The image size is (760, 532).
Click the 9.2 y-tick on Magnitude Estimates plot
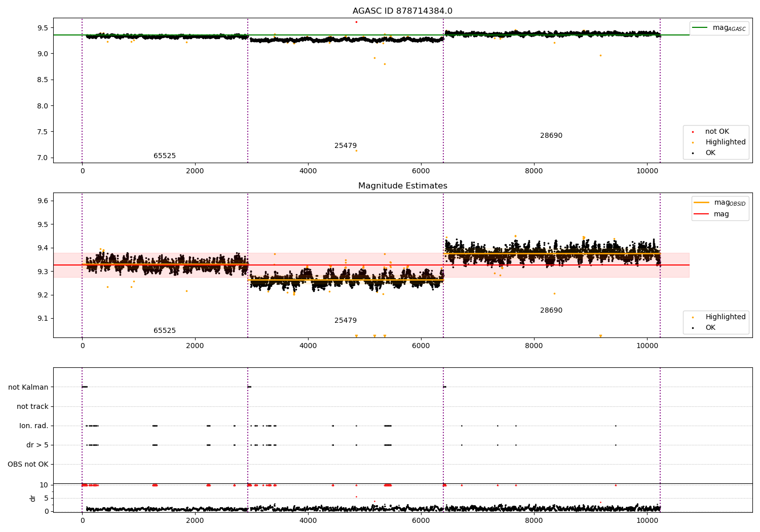pyautogui.click(x=43, y=295)
